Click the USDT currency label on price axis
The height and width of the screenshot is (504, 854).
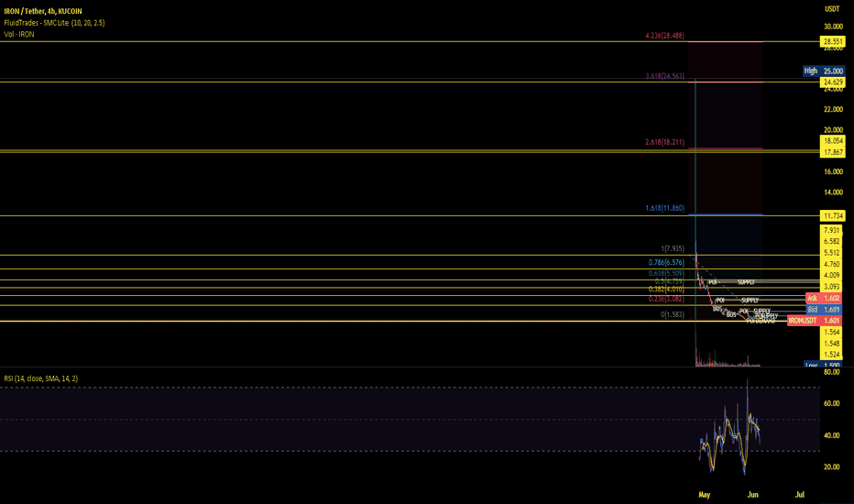click(832, 9)
